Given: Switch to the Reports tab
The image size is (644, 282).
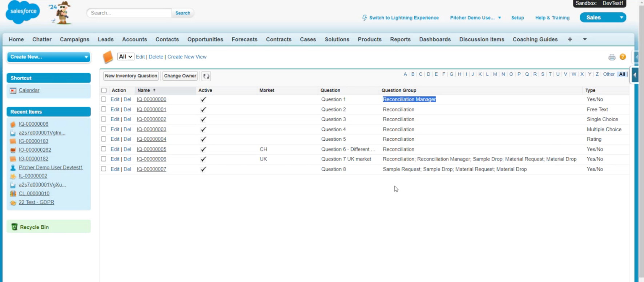Looking at the screenshot, I should [x=400, y=39].
